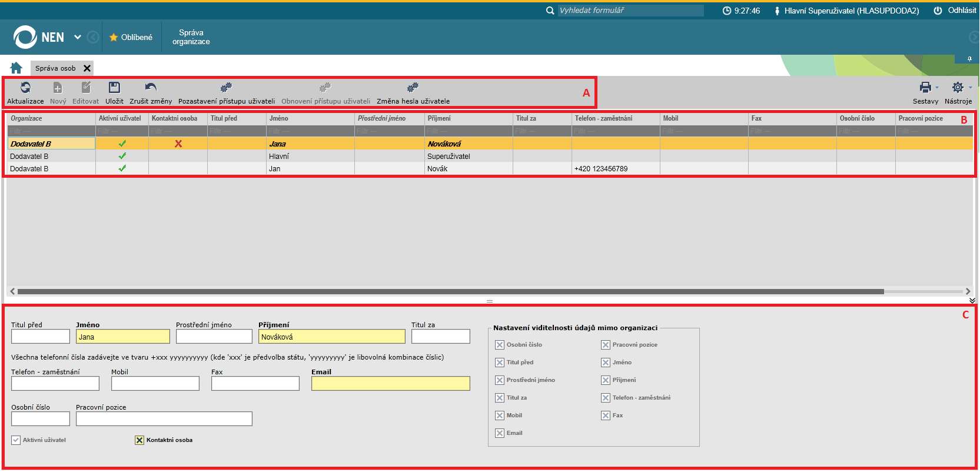The image size is (980, 472).
Task: Toggle Fax visibility checkbox
Action: [x=606, y=416]
